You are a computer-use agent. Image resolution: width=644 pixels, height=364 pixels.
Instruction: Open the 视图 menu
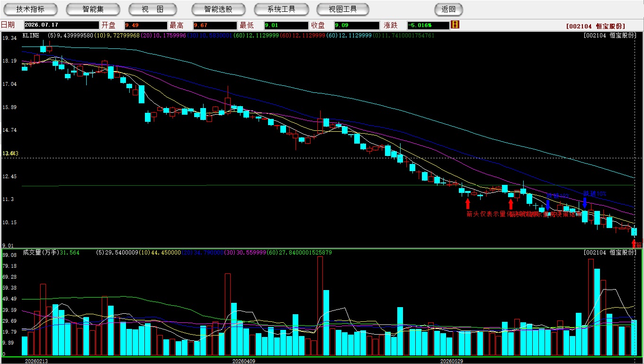[152, 9]
